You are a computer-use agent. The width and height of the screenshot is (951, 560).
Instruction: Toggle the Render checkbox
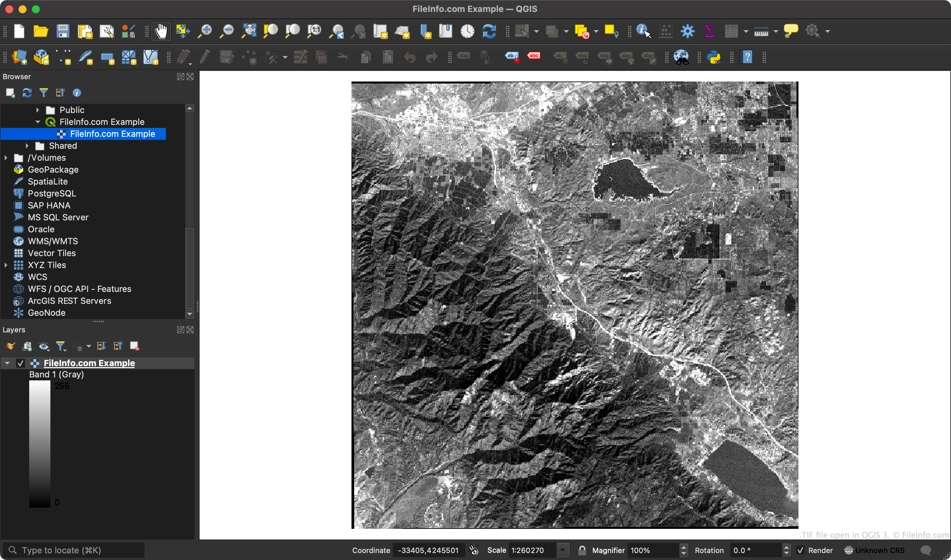(800, 550)
